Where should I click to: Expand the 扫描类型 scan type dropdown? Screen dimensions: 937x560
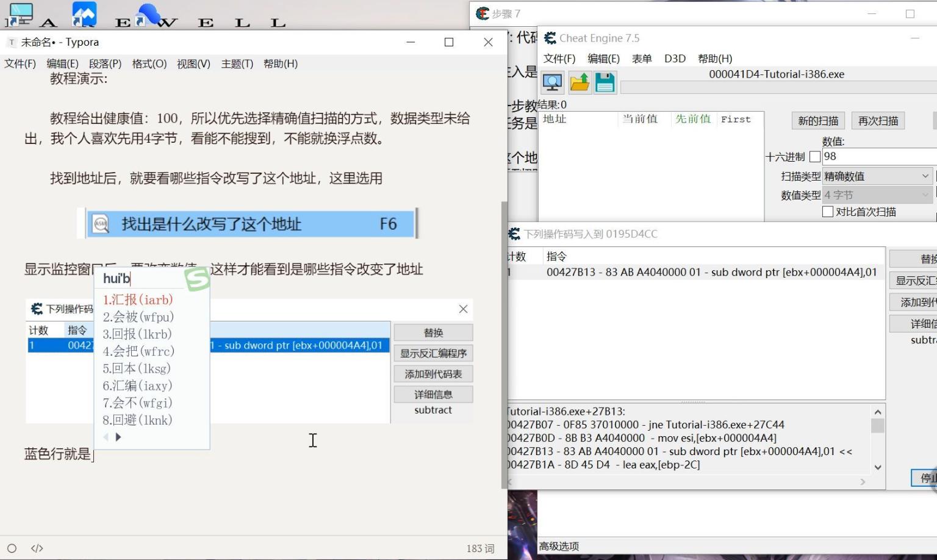tap(877, 176)
